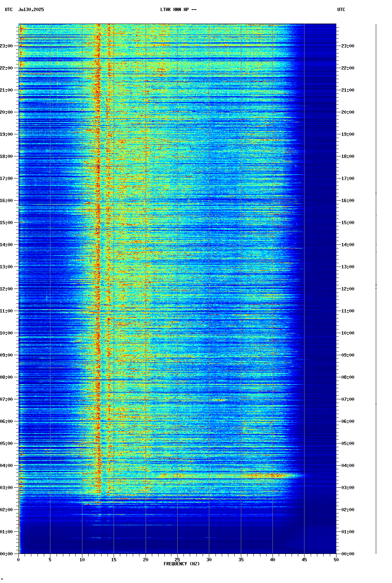
Task: Select the 'FREQUENCY (HZ)' axis title
Action: click(x=182, y=564)
